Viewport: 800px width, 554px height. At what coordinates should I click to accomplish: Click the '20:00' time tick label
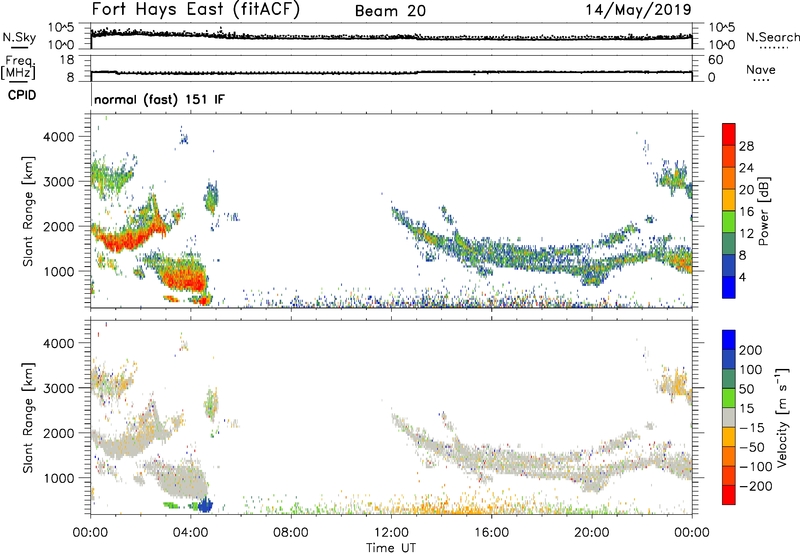pyautogui.click(x=592, y=533)
